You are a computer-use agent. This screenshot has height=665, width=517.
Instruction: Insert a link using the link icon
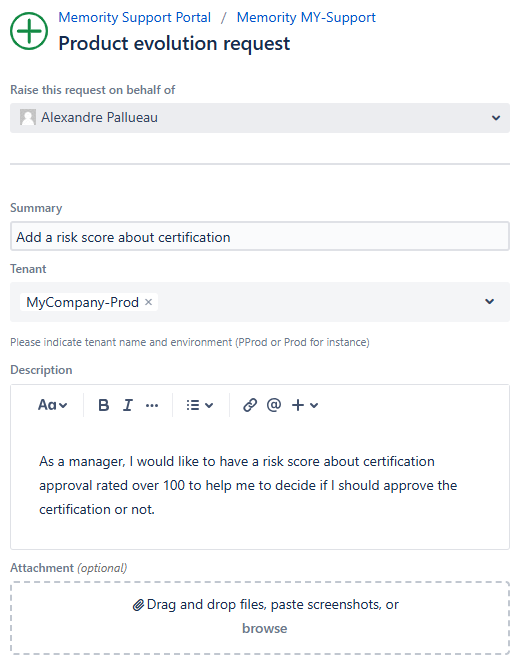point(250,405)
